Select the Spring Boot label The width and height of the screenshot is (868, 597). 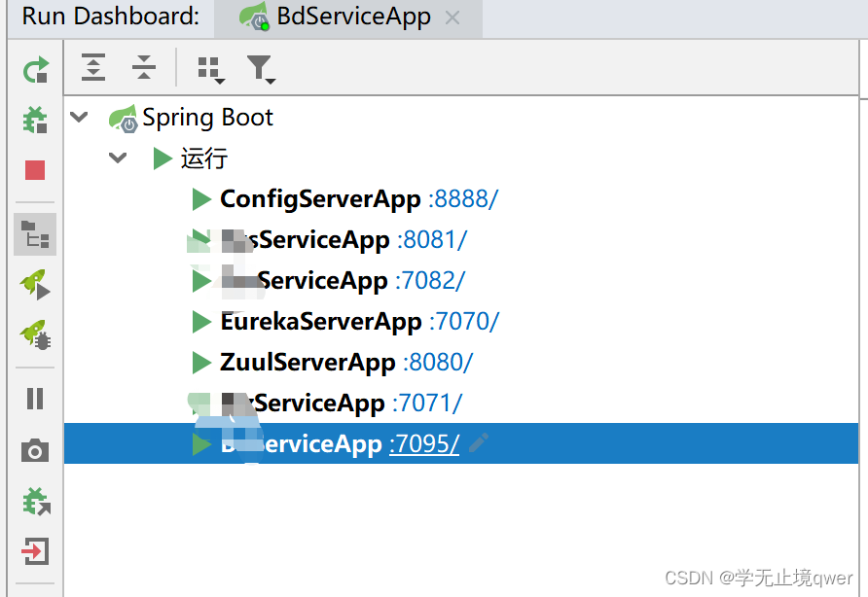click(207, 118)
